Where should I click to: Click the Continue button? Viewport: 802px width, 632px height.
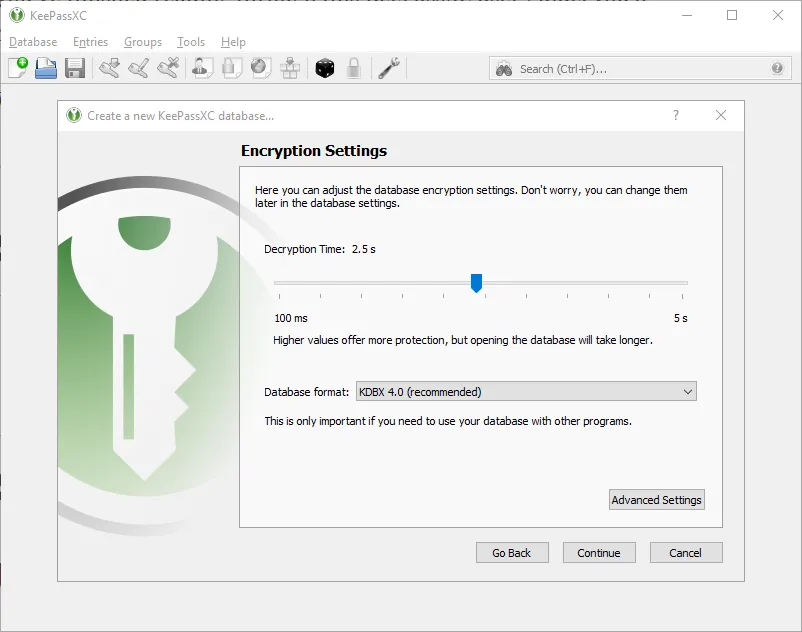[x=599, y=553]
